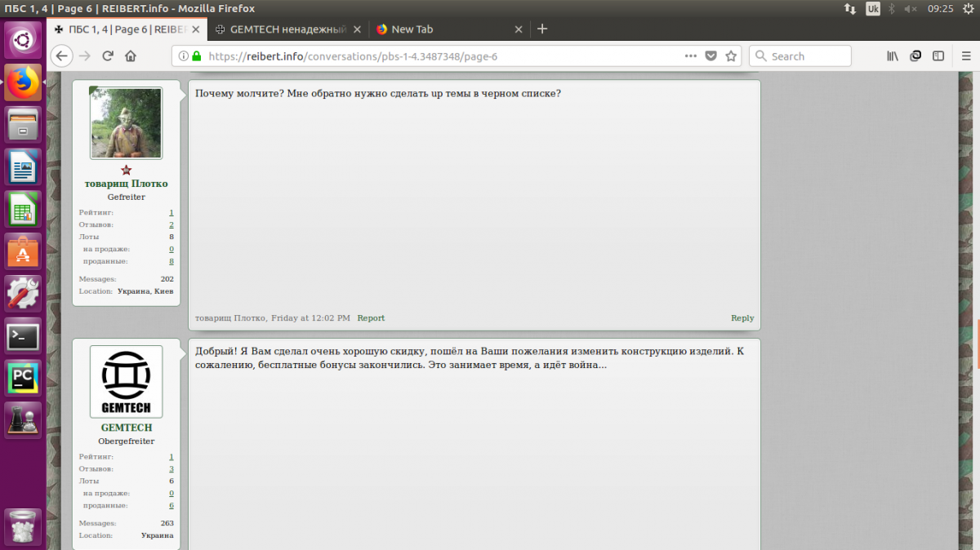
Task: Reply to товарищ Плотко's message
Action: point(742,318)
